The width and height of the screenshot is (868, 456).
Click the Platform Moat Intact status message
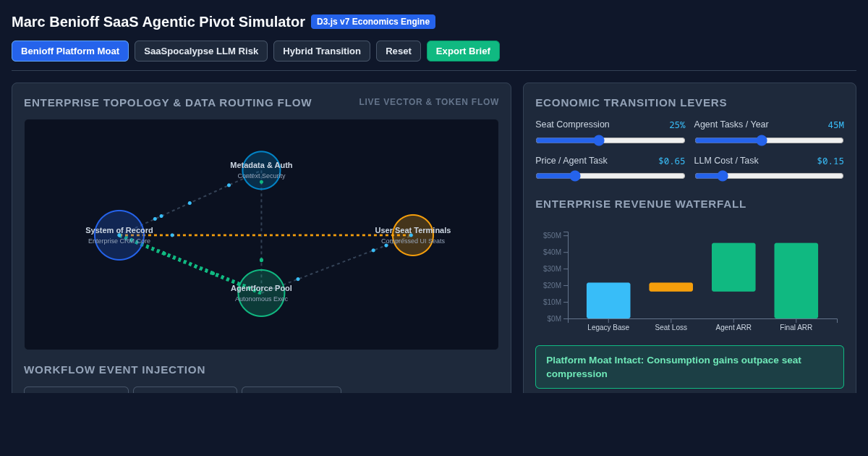point(689,367)
